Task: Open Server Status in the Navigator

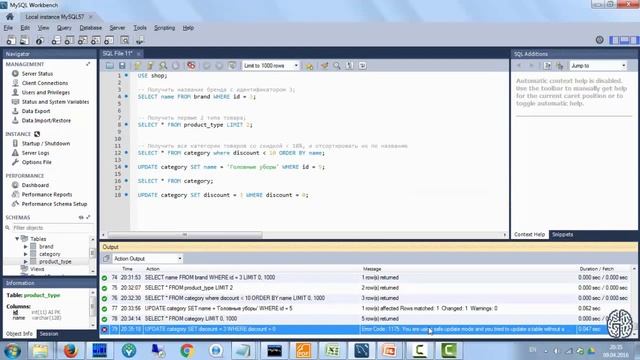Action: [37, 73]
